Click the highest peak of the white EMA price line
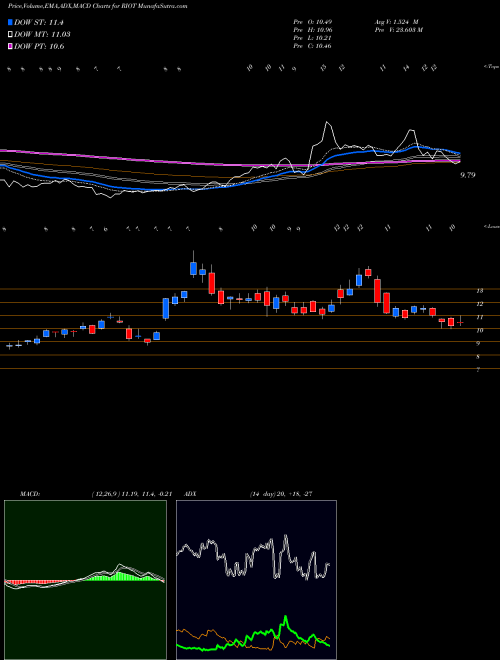 pyautogui.click(x=327, y=123)
